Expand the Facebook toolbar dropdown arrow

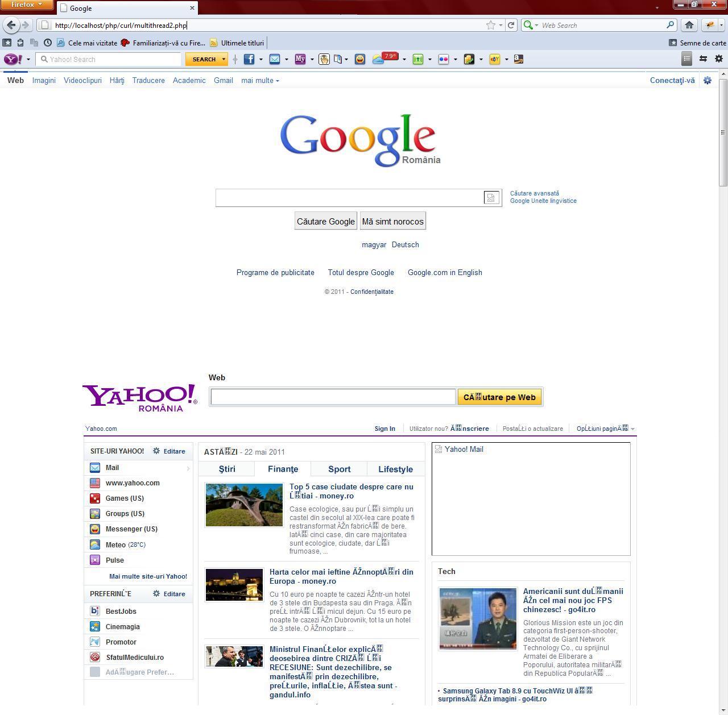click(261, 59)
